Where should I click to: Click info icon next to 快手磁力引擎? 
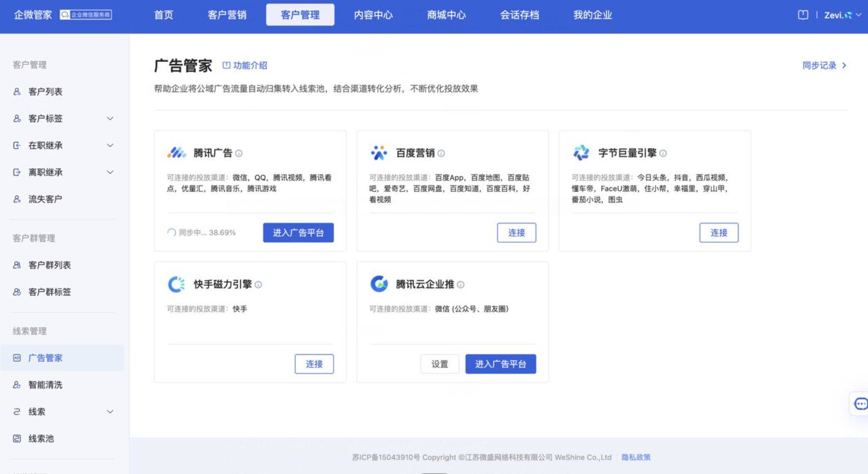[258, 284]
